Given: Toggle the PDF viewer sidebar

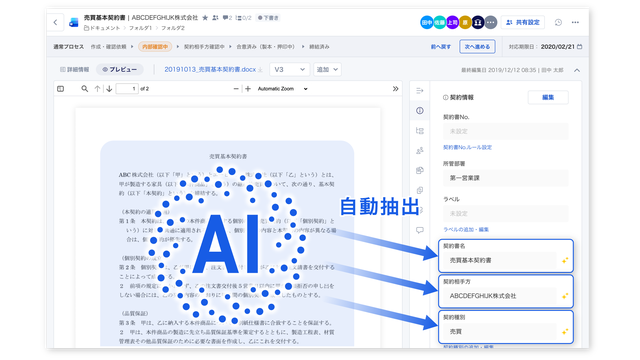Looking at the screenshot, I should click(60, 89).
